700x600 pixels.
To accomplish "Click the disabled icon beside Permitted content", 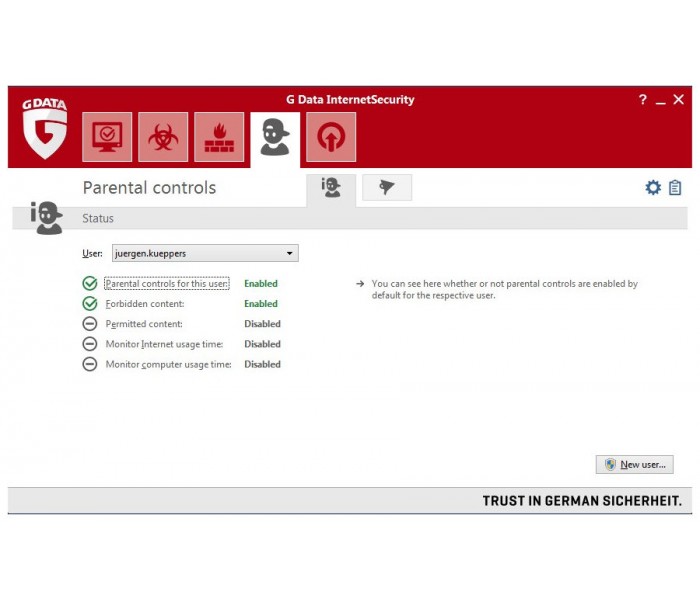I will 90,324.
